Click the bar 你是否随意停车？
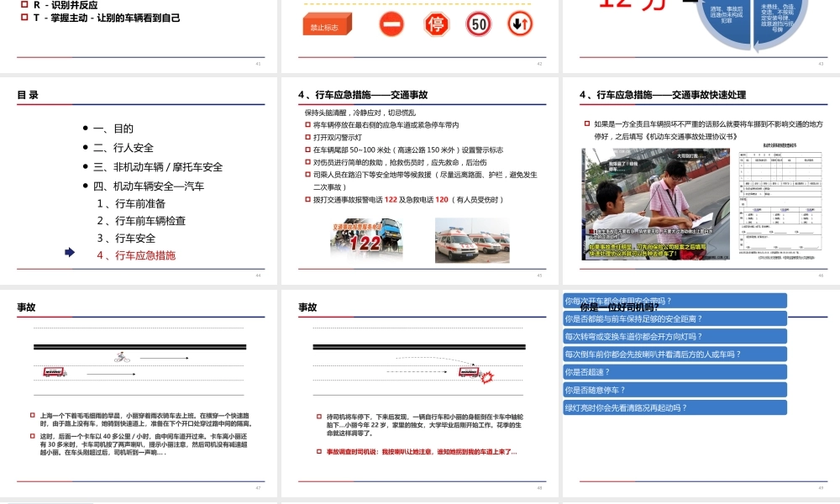The height and width of the screenshot is (504, 840). pos(675,390)
